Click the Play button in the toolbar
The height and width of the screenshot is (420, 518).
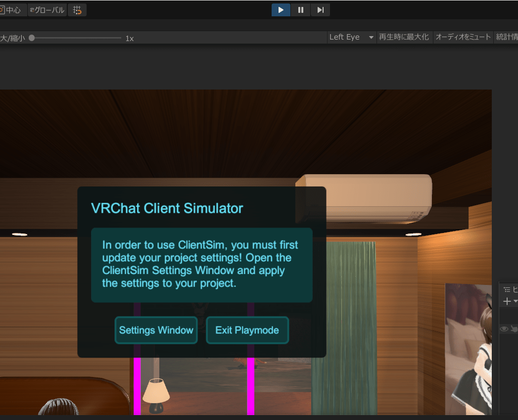point(281,10)
